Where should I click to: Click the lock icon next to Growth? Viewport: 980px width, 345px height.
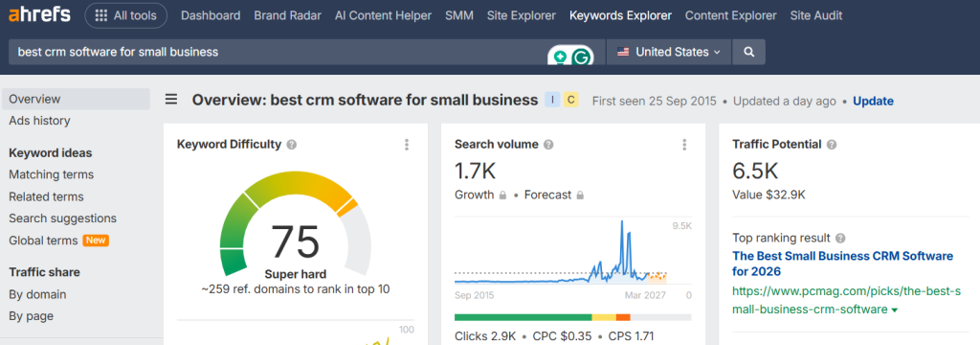click(x=501, y=195)
